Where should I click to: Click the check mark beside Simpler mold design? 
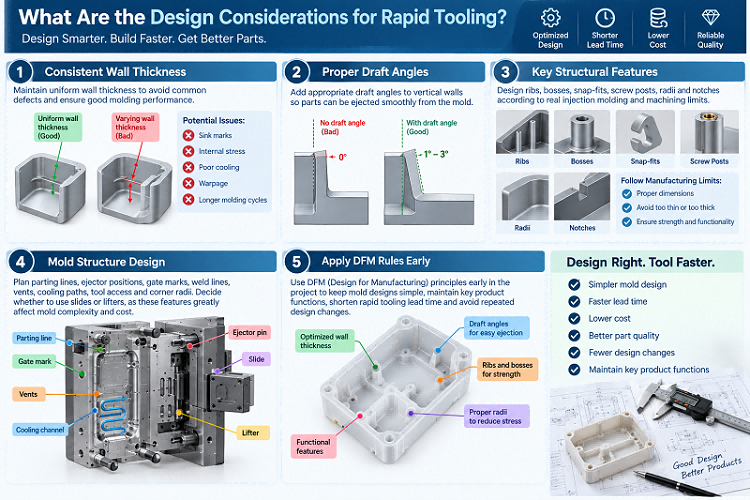(x=574, y=285)
